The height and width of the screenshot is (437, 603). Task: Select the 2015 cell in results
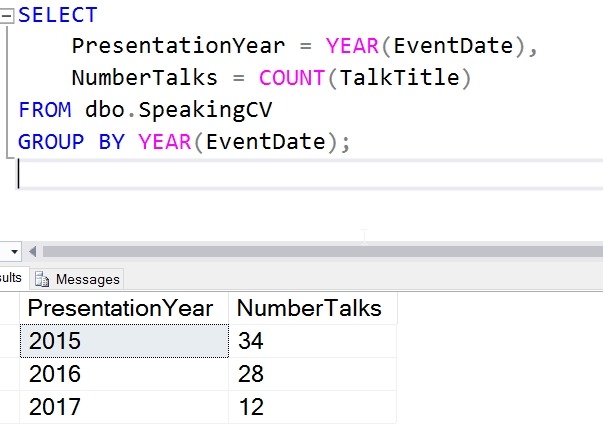tap(126, 341)
